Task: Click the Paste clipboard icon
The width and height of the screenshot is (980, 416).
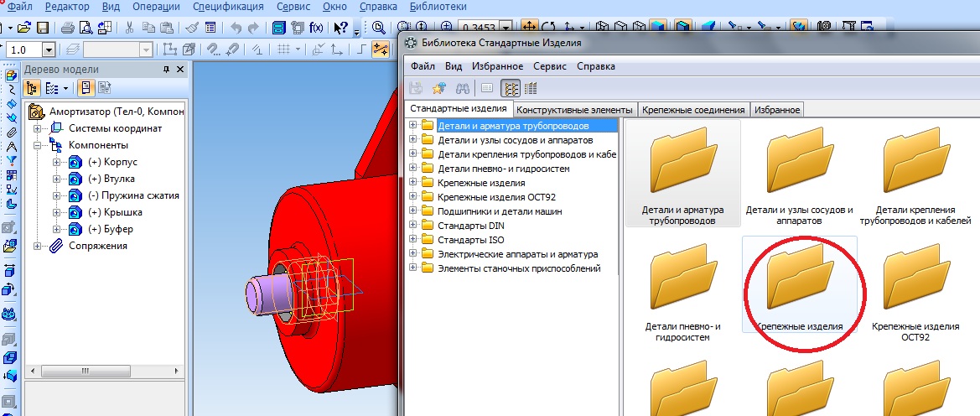Action: (x=166, y=28)
